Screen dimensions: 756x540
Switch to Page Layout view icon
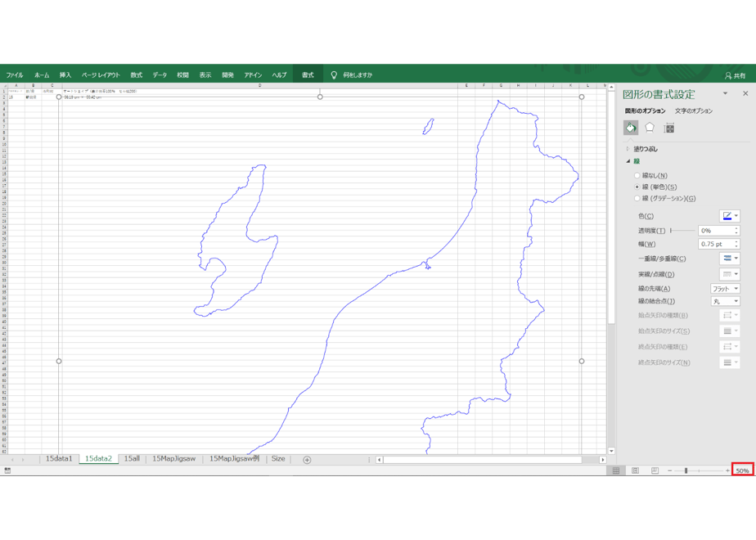pyautogui.click(x=635, y=470)
